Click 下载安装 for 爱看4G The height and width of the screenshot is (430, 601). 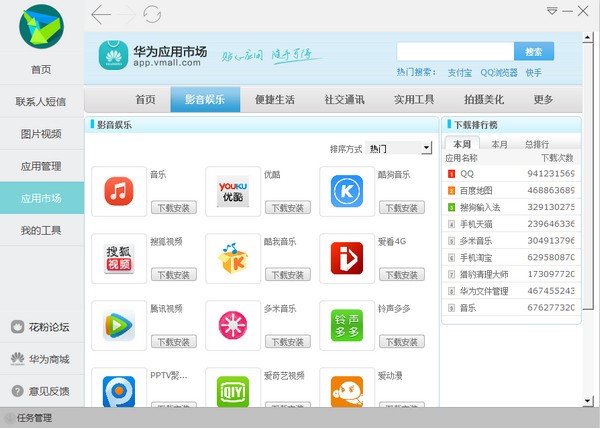click(x=401, y=275)
